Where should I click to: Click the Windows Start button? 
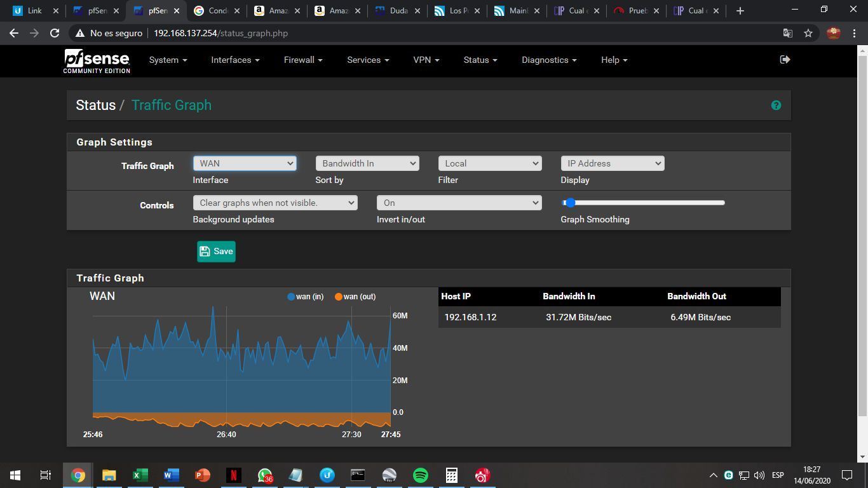click(15, 475)
